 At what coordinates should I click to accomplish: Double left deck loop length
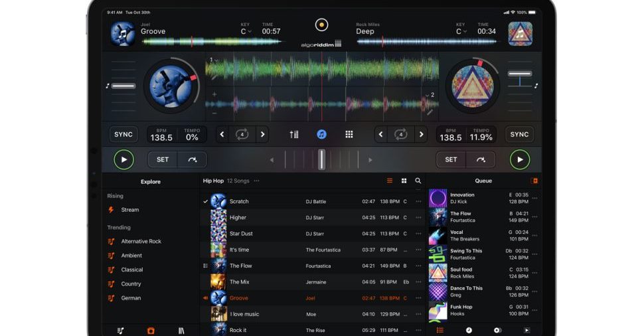click(x=262, y=134)
